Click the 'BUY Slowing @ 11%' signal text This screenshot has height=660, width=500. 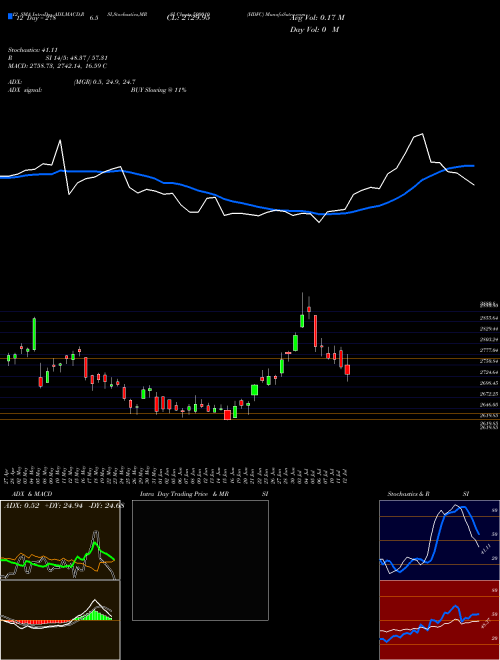pyautogui.click(x=158, y=90)
